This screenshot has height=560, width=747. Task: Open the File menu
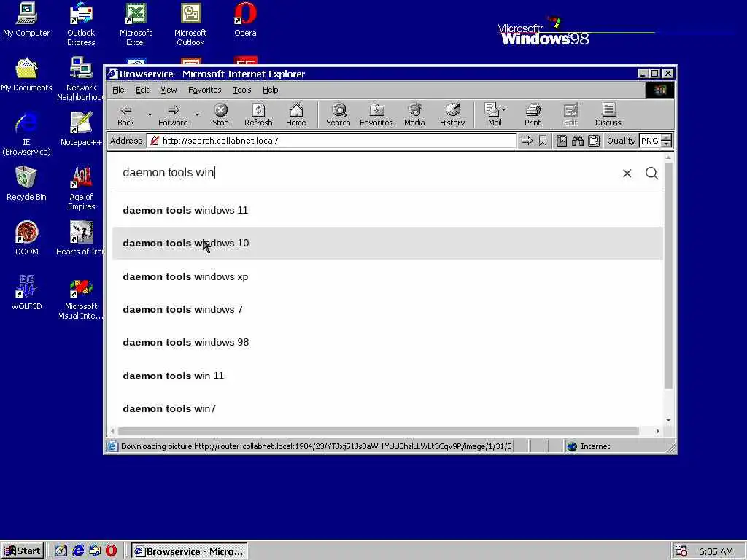(118, 90)
